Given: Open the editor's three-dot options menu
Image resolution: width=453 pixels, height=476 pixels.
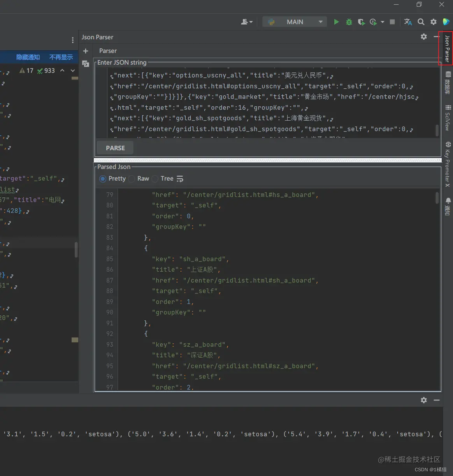Looking at the screenshot, I should pyautogui.click(x=73, y=40).
